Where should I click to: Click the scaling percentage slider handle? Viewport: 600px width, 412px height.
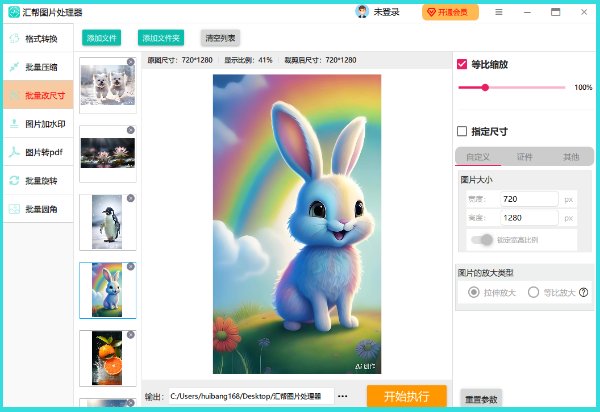485,87
